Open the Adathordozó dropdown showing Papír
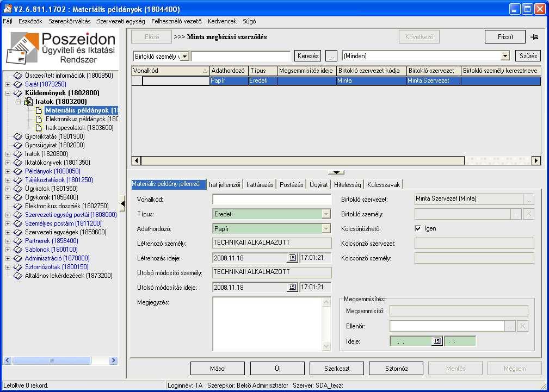Image resolution: width=549 pixels, height=392 pixels. pos(326,229)
